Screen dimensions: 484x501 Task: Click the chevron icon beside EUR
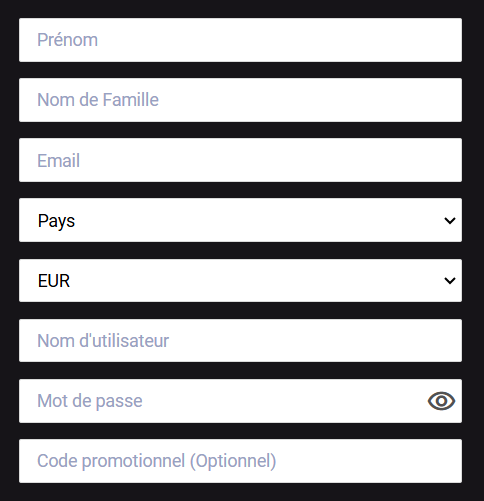tap(450, 281)
